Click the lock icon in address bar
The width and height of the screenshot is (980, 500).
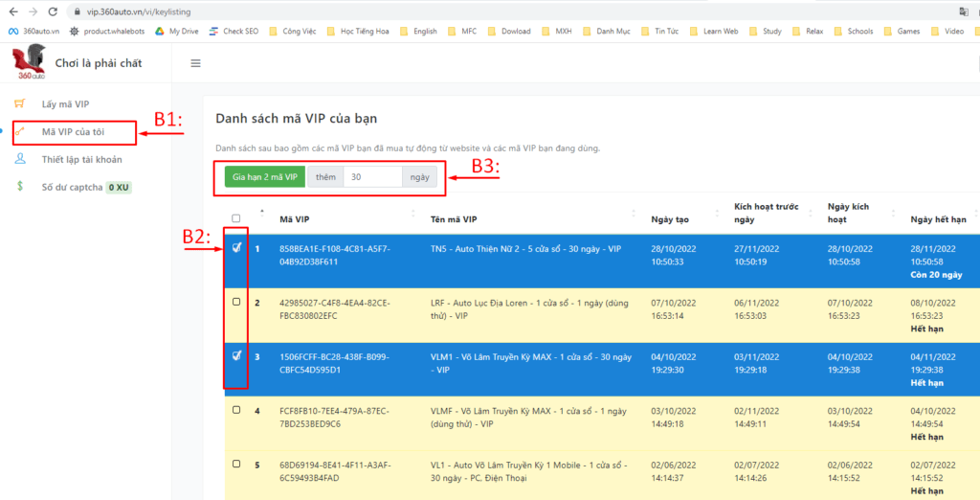78,11
